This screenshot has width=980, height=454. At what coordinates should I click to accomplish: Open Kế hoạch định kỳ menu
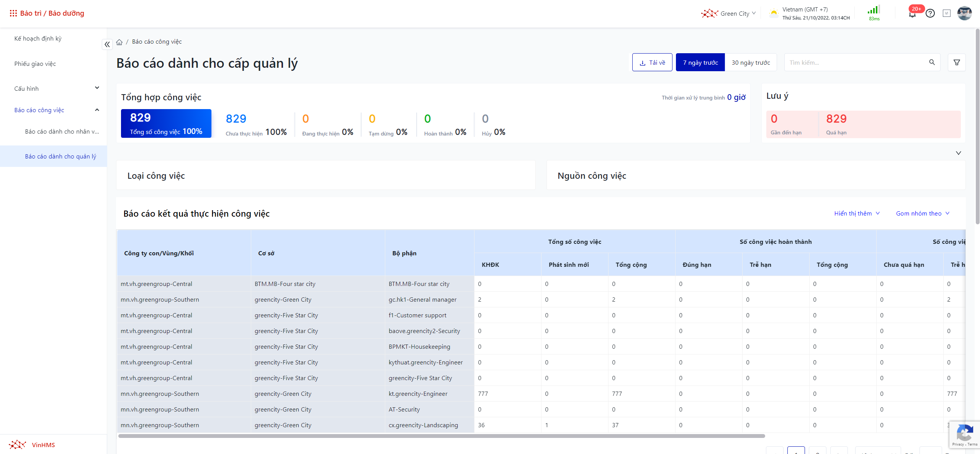38,39
